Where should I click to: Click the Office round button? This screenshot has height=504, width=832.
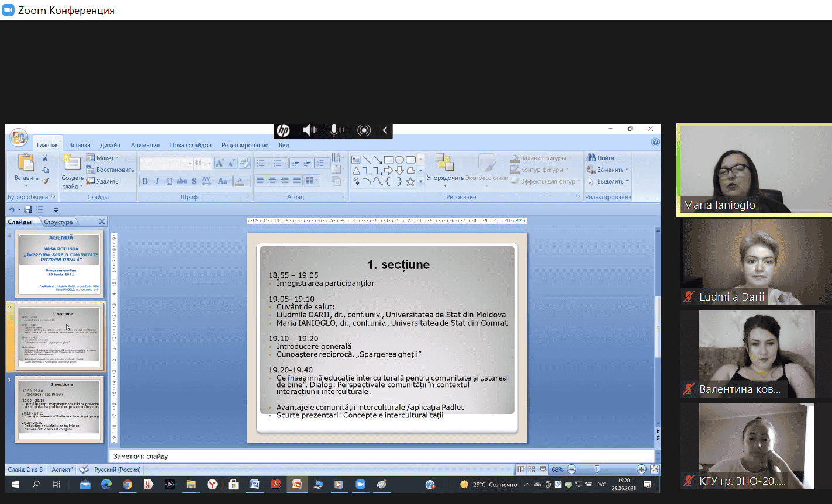(18, 137)
